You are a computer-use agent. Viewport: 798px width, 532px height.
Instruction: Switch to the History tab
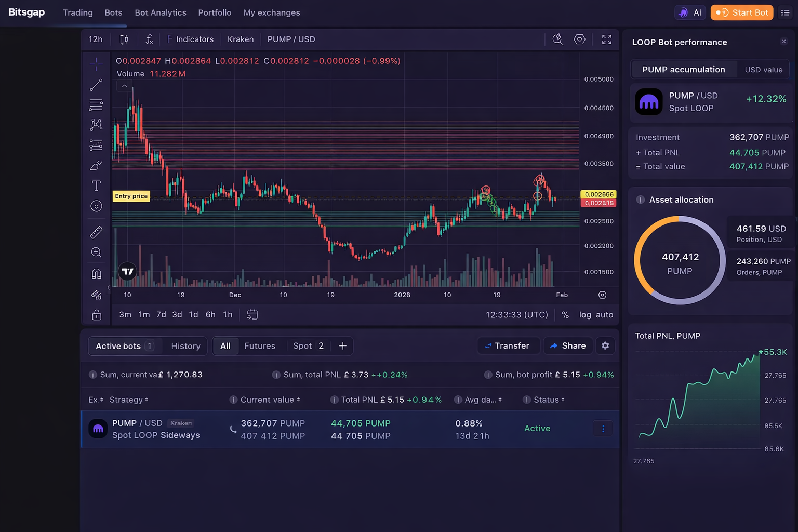[x=185, y=345]
